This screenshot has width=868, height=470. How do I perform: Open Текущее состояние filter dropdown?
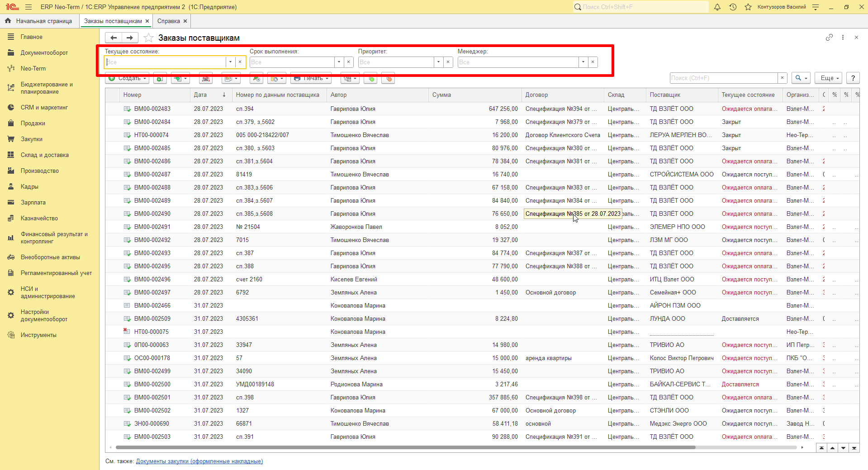pyautogui.click(x=230, y=62)
